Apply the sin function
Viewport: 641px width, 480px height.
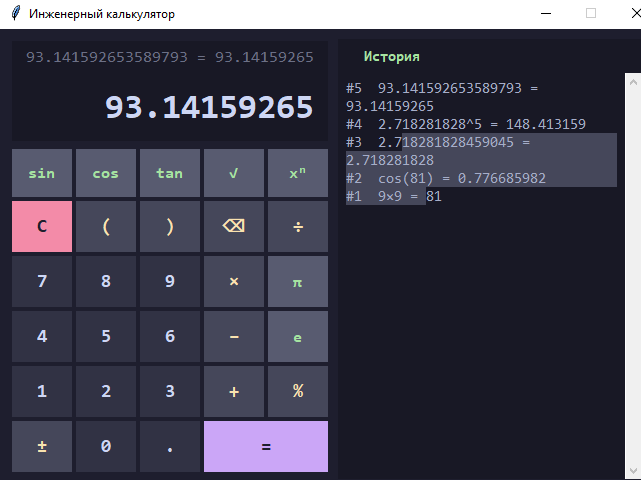[42, 173]
